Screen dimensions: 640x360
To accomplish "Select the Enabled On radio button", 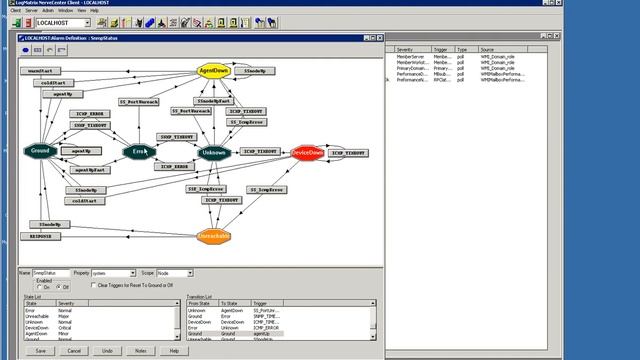I will coord(40,287).
